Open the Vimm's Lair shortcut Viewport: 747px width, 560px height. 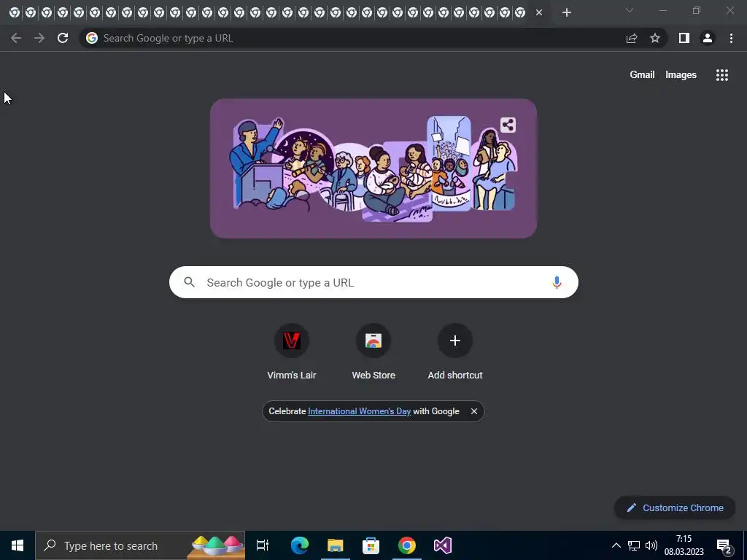(x=292, y=352)
